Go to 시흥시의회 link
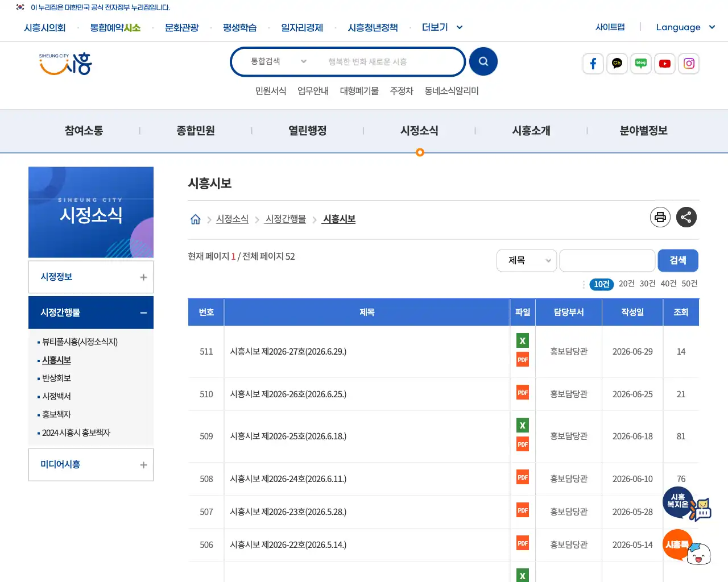The image size is (728, 582). [45, 27]
